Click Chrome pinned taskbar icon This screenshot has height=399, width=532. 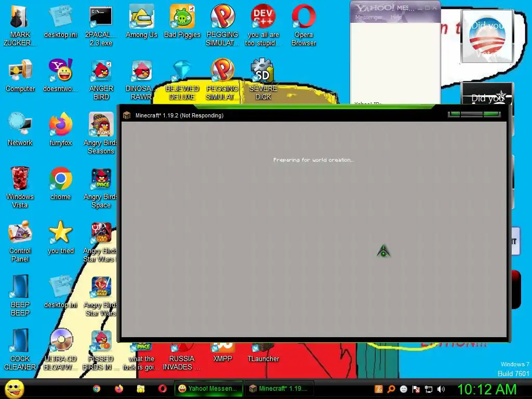point(97,389)
